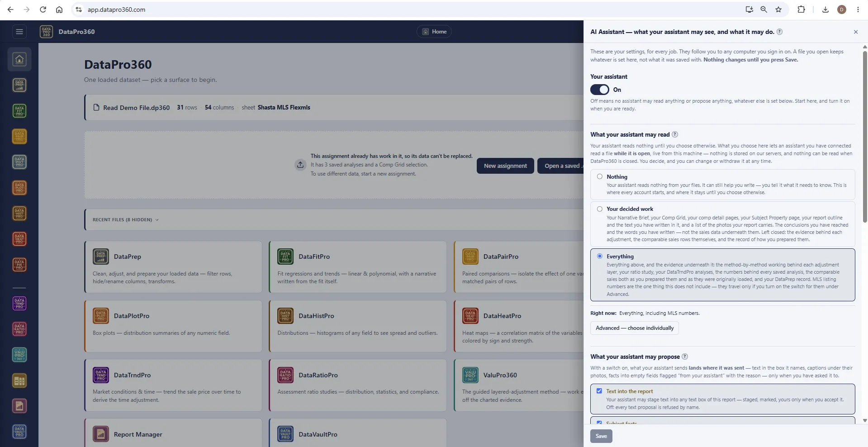Expand 'Advanced — choose individually' options
The height and width of the screenshot is (447, 868).
click(x=634, y=328)
